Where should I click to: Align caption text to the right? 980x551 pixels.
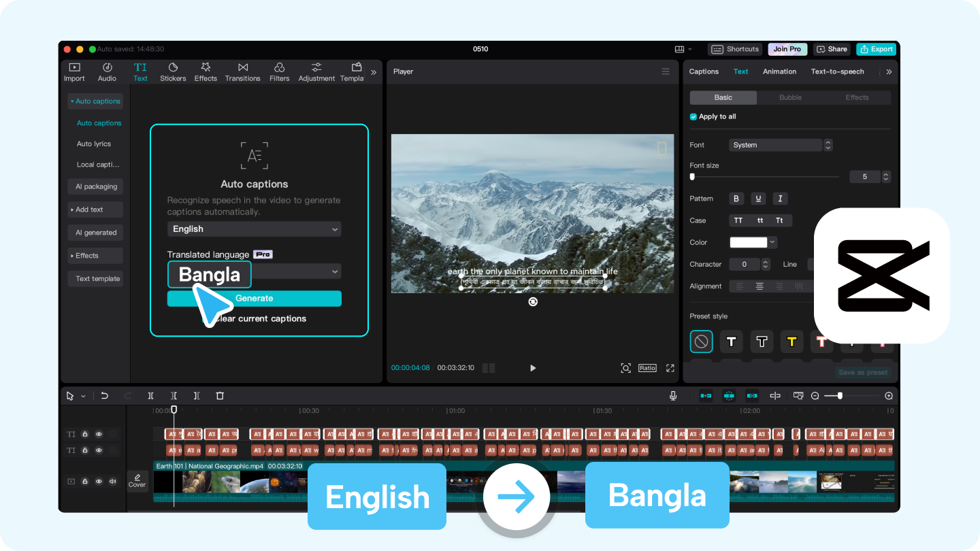pos(779,286)
